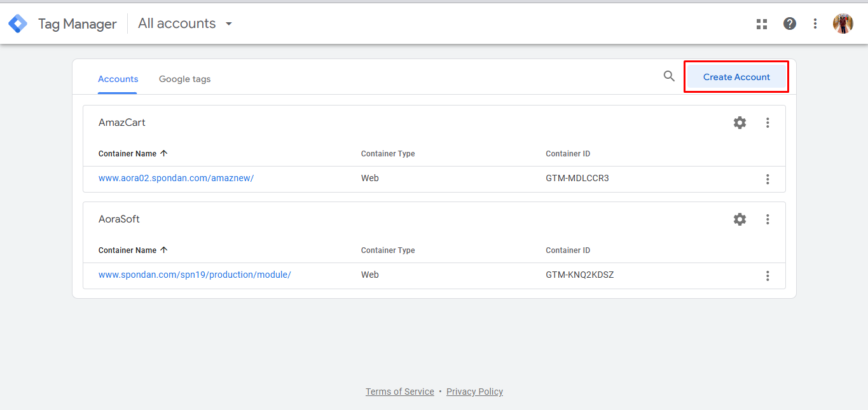The image size is (868, 410).
Task: Click the Create Account button
Action: tap(736, 77)
